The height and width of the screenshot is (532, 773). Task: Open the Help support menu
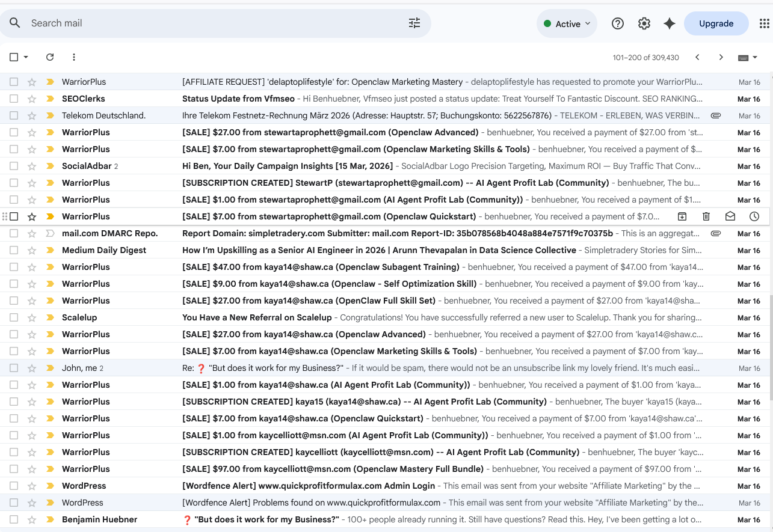pyautogui.click(x=617, y=23)
